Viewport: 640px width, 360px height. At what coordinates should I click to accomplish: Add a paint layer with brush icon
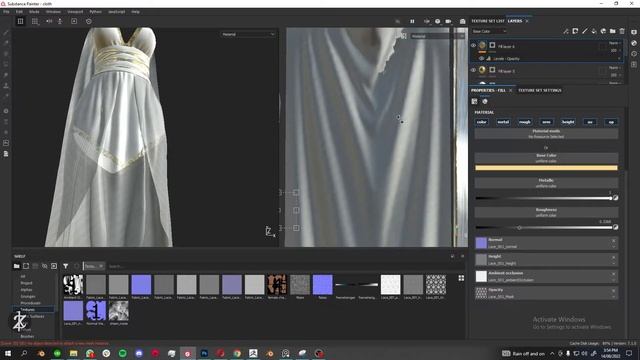pos(584,31)
